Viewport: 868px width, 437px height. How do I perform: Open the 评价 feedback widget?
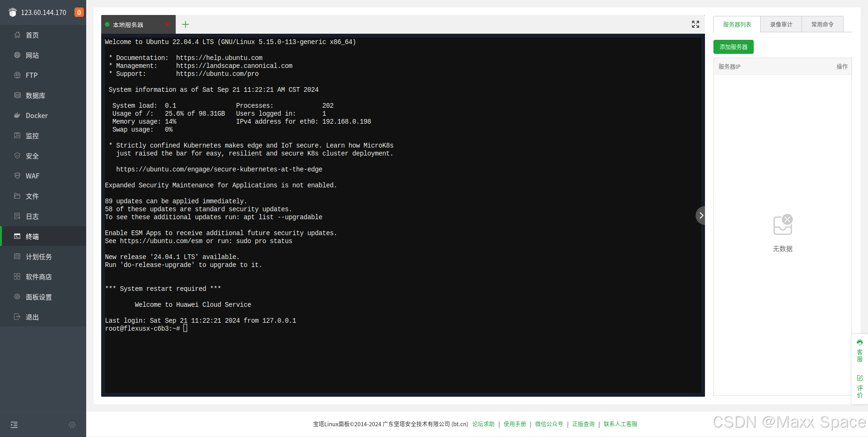click(x=860, y=386)
